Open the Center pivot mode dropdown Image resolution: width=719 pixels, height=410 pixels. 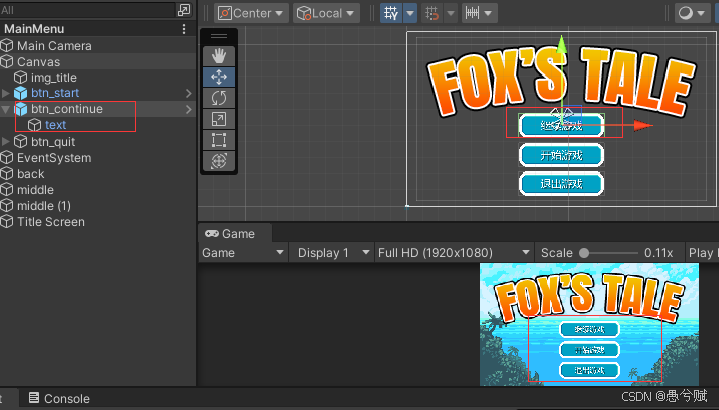(x=251, y=13)
